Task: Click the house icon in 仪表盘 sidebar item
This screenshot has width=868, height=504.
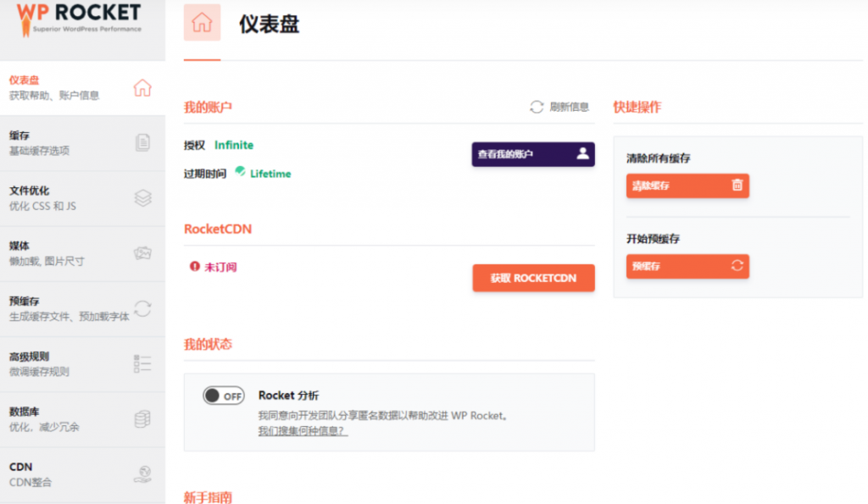Action: coord(142,87)
